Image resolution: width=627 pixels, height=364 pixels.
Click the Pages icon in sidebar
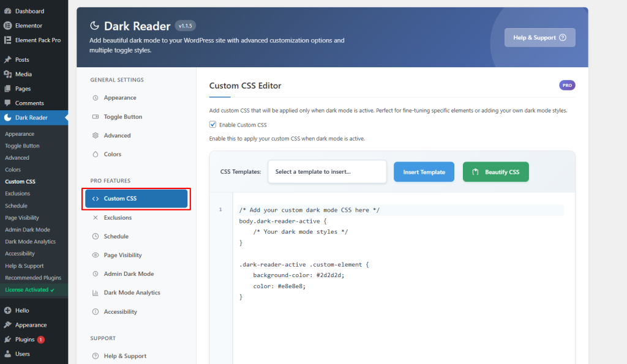[7, 89]
